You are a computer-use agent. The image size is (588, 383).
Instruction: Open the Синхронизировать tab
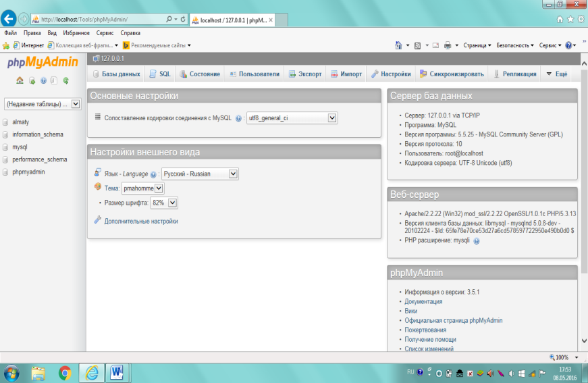(x=452, y=74)
